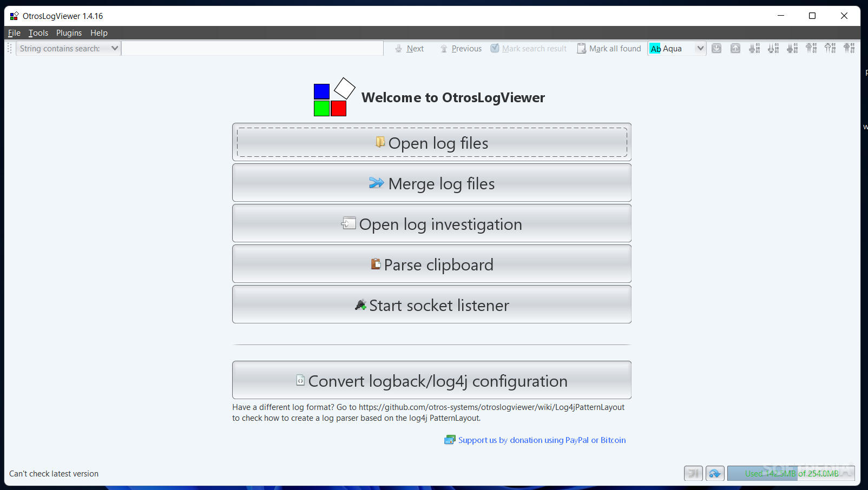This screenshot has width=868, height=490.
Task: Select Parse clipboard
Action: coord(432,264)
